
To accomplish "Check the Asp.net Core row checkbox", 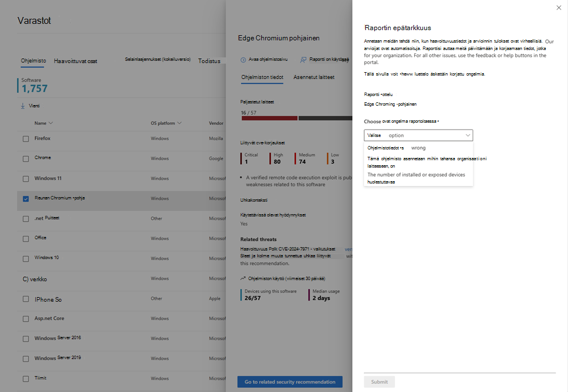I will pyautogui.click(x=26, y=319).
